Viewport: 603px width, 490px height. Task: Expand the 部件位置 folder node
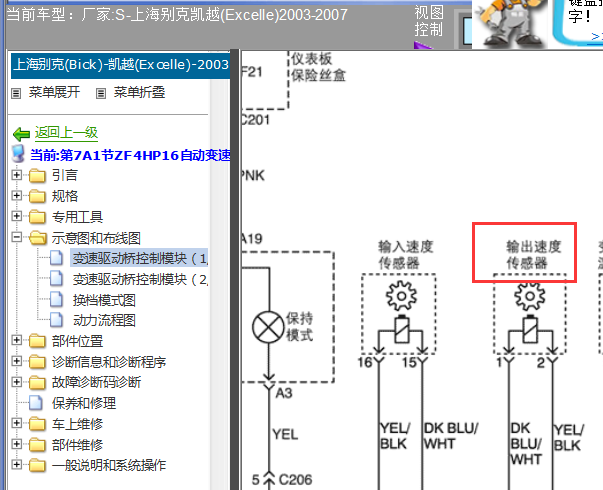(17, 340)
